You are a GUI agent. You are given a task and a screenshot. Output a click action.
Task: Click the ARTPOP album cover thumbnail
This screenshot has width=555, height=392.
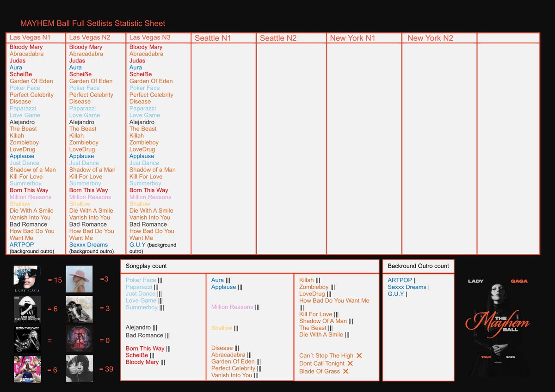27,369
